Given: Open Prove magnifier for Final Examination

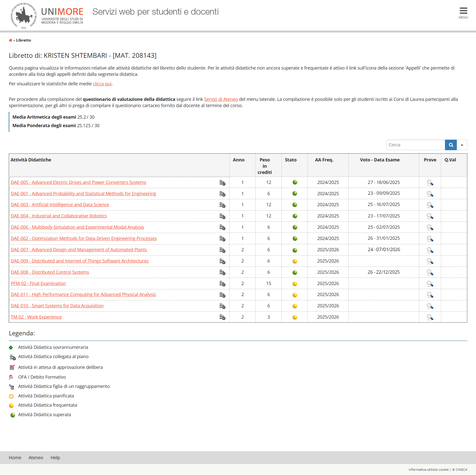Looking at the screenshot, I should [x=430, y=284].
